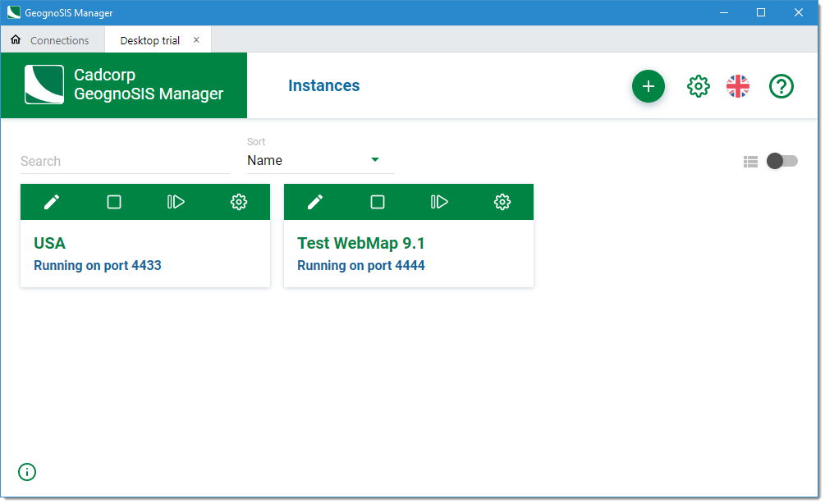Stop the Test WebMap 9.1 instance
The image size is (825, 504).
pyautogui.click(x=377, y=201)
